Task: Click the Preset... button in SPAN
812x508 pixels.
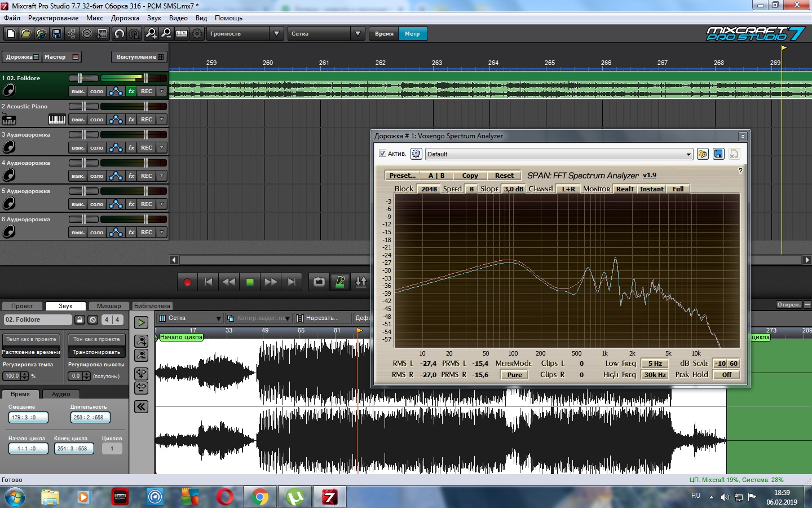Action: pos(403,176)
